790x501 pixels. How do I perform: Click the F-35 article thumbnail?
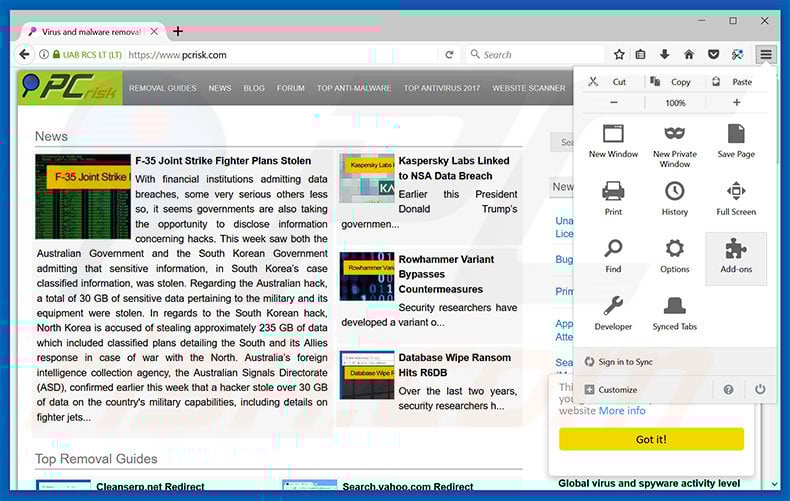pos(83,197)
